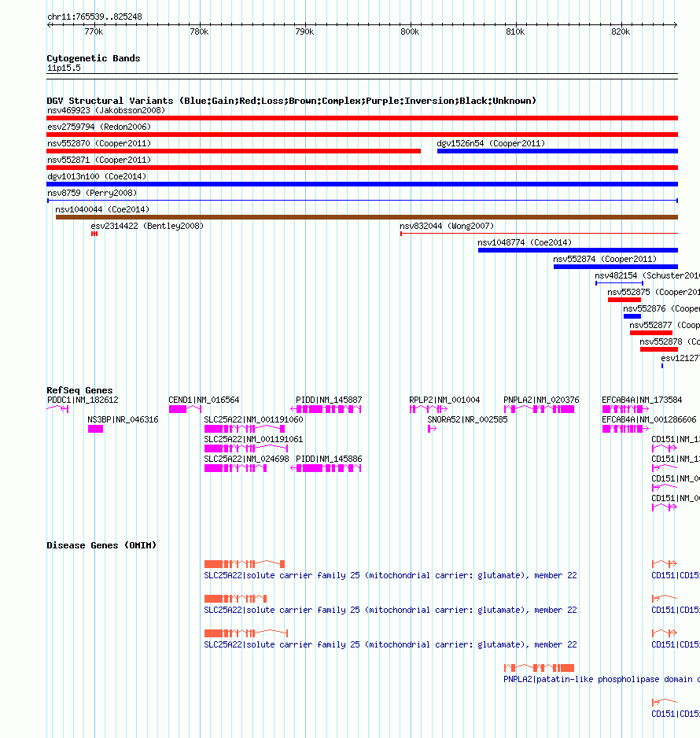
Task: Open the EFCAB4A|NM_173584 gene label
Action: [642, 400]
